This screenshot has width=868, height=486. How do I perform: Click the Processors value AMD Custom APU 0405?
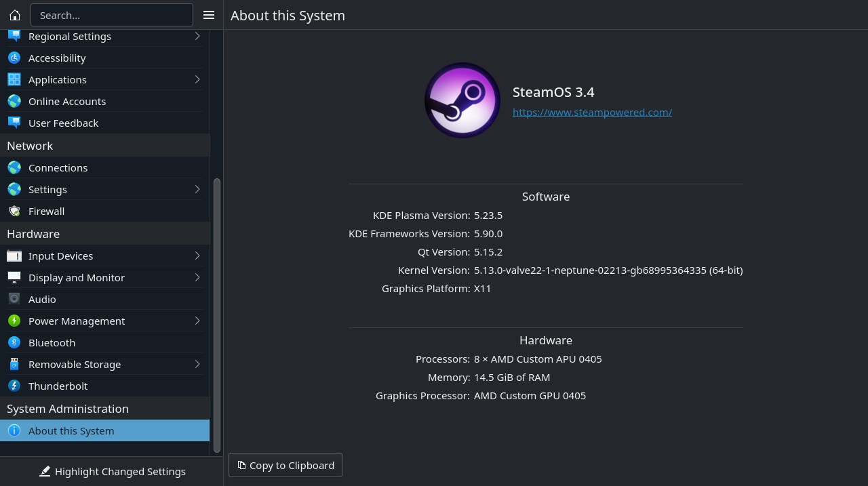(x=538, y=359)
